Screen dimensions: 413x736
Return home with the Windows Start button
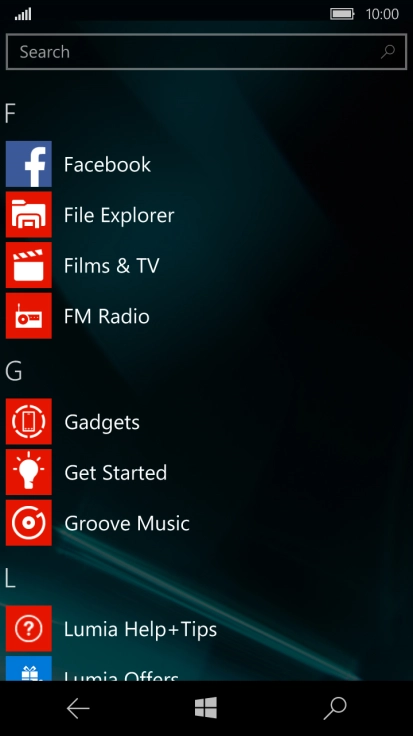(206, 708)
